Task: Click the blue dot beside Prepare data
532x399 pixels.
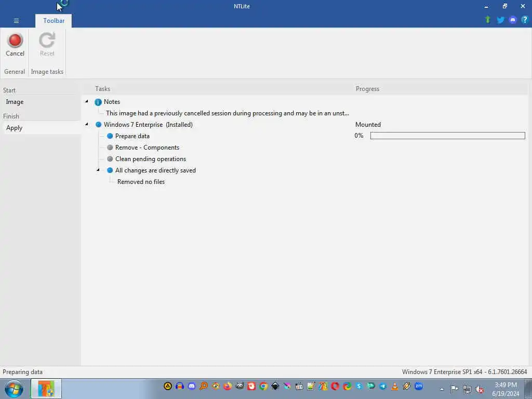Action: [110, 136]
